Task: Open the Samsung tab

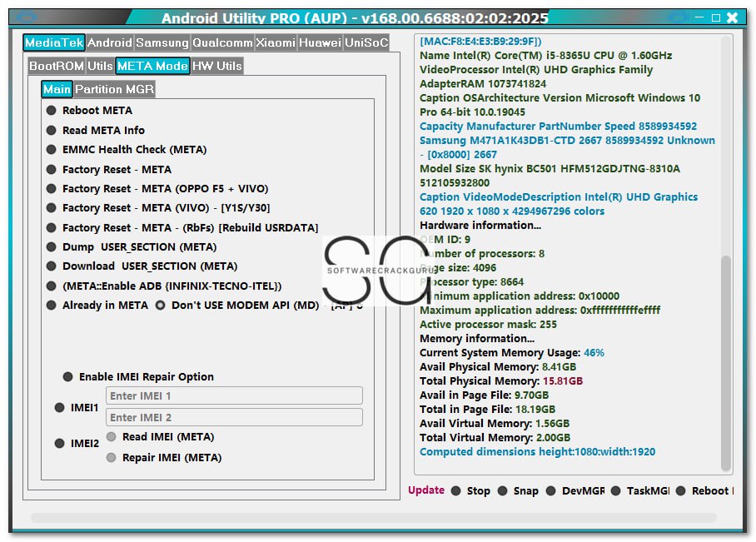Action: click(x=162, y=42)
